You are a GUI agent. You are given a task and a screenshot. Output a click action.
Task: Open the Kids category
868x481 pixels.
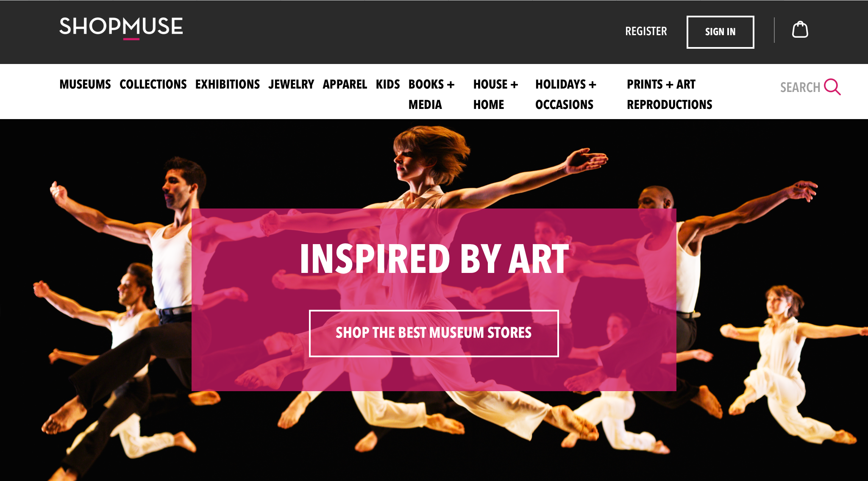388,84
